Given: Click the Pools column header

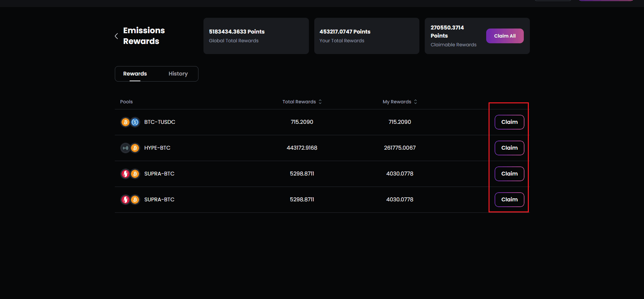Looking at the screenshot, I should coord(126,102).
